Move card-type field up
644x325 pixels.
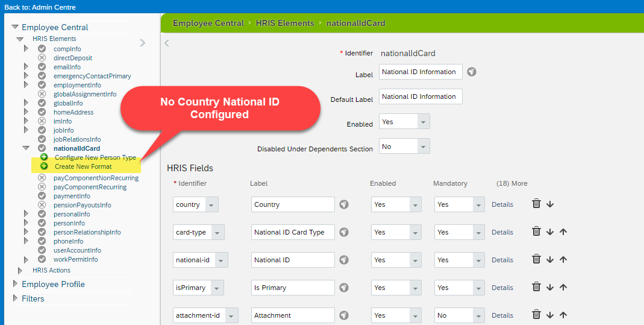pyautogui.click(x=563, y=232)
